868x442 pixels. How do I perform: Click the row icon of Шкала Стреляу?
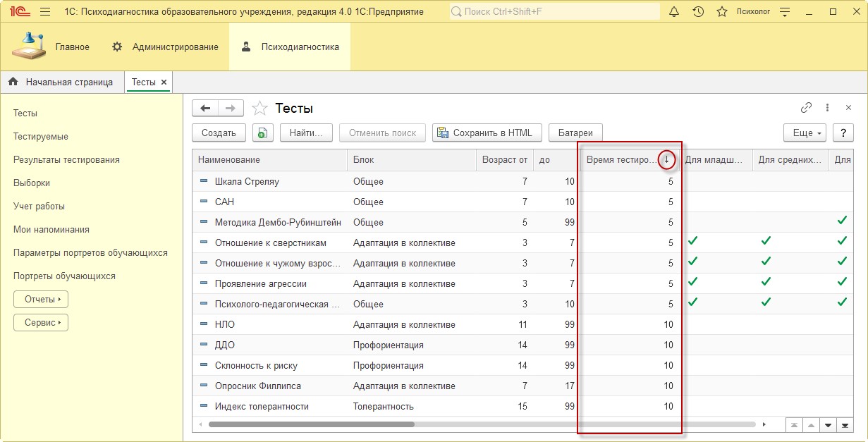[x=204, y=181]
